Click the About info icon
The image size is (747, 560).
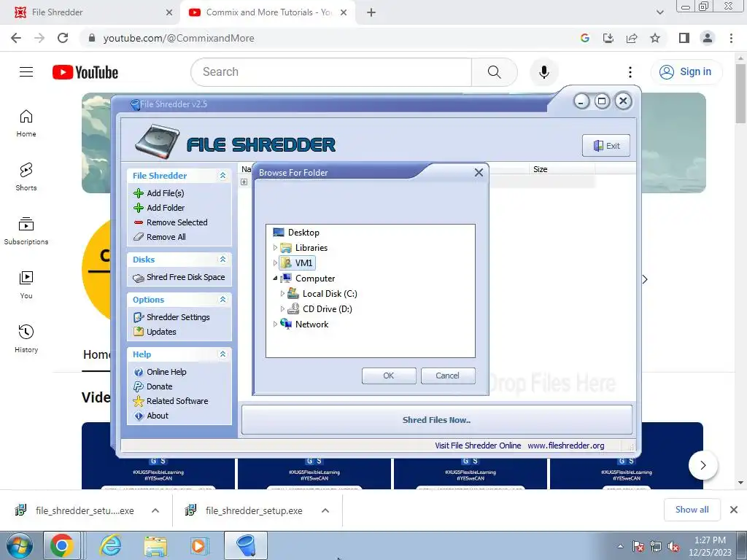pos(139,416)
